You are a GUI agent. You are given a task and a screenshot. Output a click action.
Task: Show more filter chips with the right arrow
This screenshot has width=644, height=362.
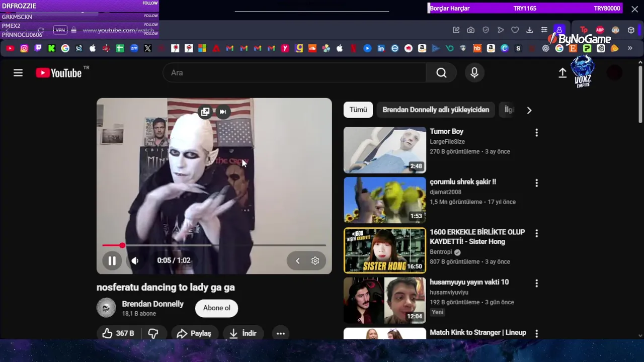coord(529,110)
